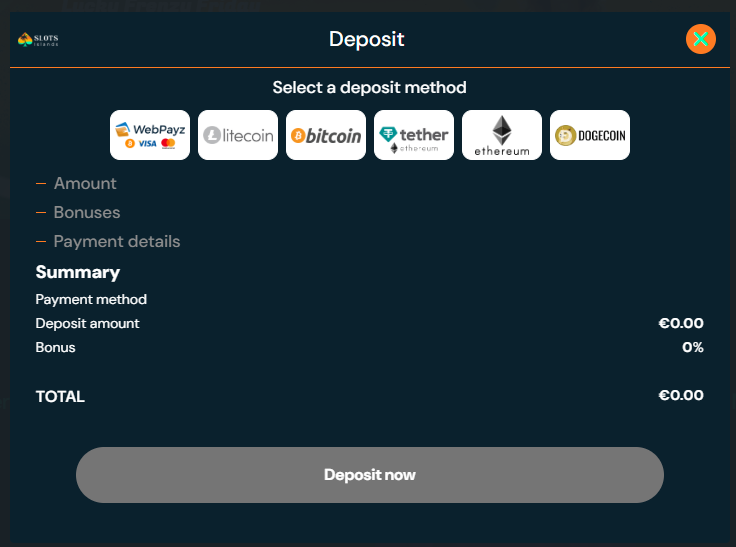Select Dogecoin as payment method
The image size is (736, 547).
point(590,135)
